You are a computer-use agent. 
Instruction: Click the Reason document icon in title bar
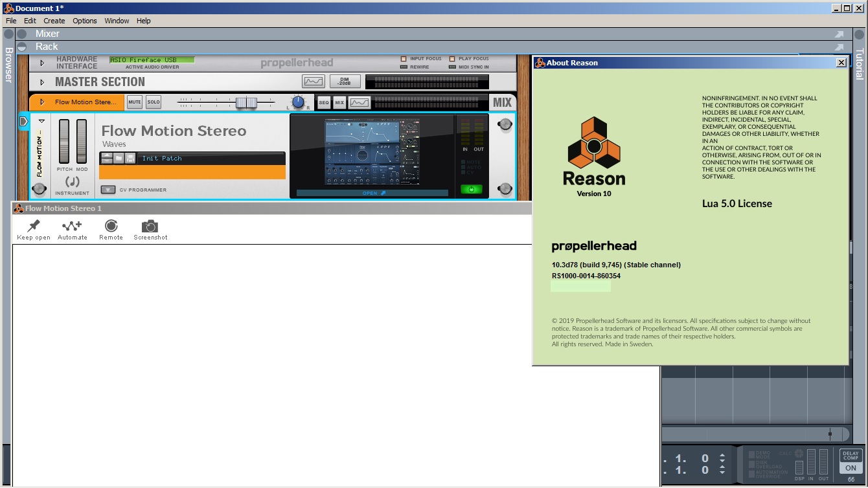9,8
